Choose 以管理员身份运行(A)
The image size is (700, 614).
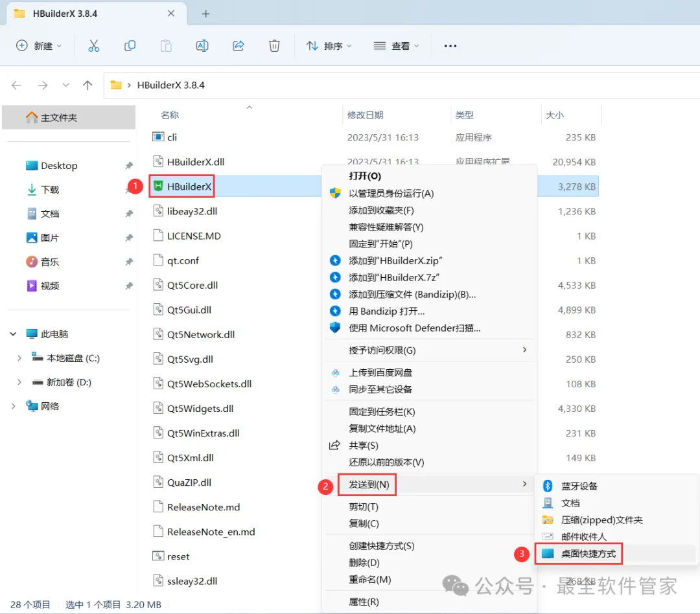click(x=430, y=193)
